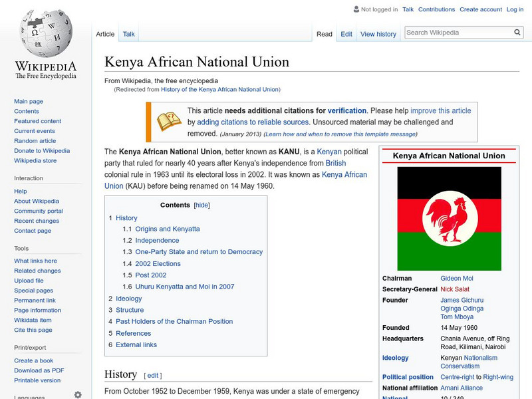Open the View history tab
This screenshot has height=399, width=532.
[378, 34]
